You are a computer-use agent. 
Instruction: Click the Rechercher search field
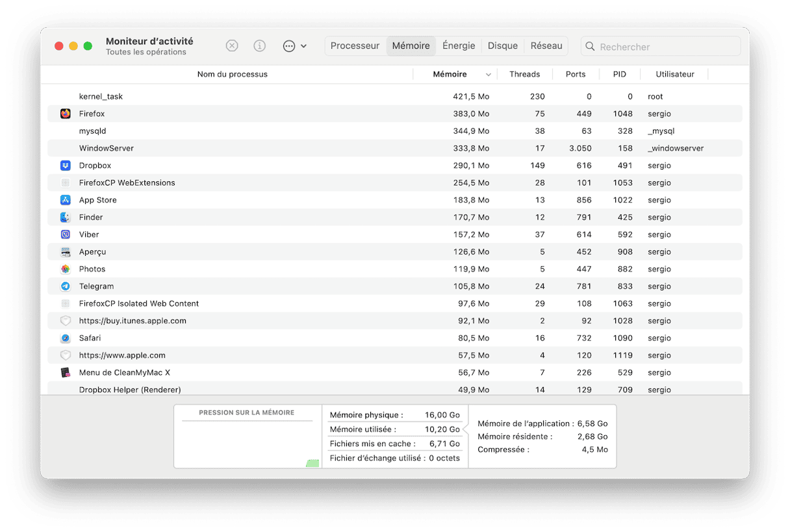[x=661, y=47]
